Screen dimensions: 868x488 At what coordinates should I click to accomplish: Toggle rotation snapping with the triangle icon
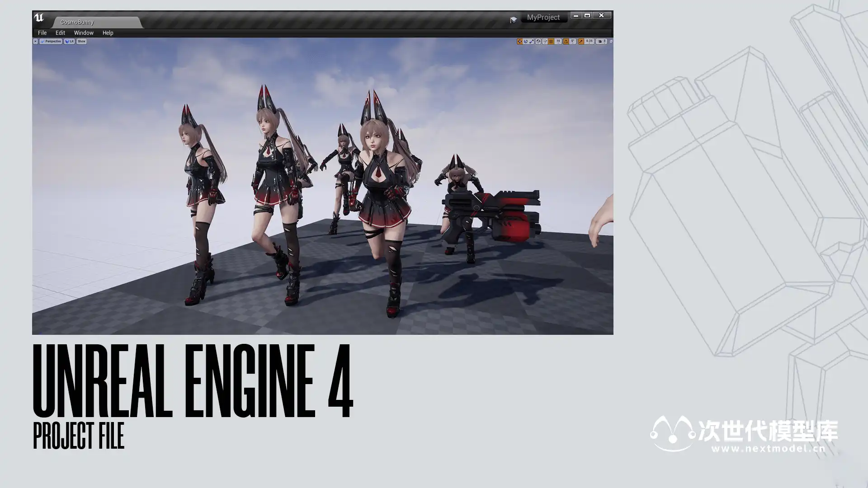(566, 41)
